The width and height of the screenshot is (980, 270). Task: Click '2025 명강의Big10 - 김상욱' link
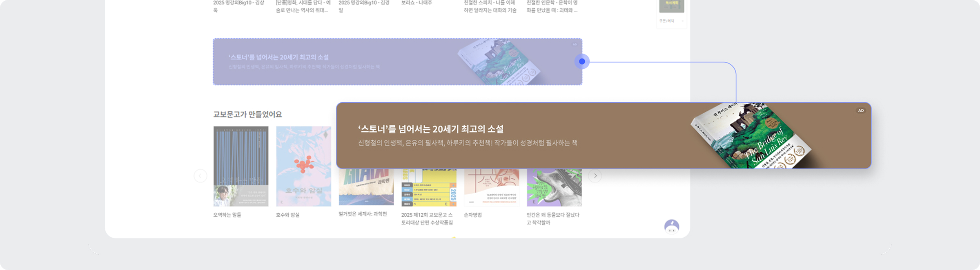[238, 6]
